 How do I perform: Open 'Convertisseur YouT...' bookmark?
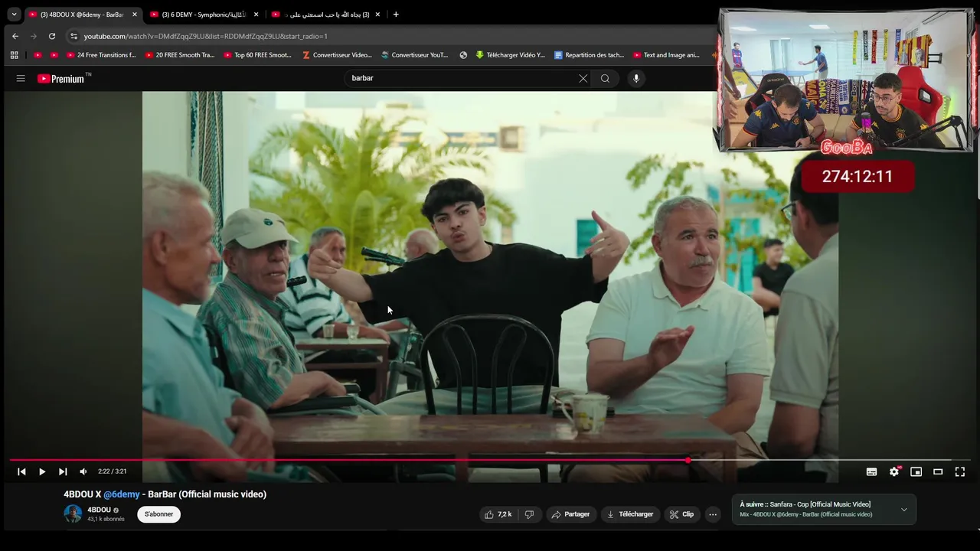pyautogui.click(x=415, y=55)
